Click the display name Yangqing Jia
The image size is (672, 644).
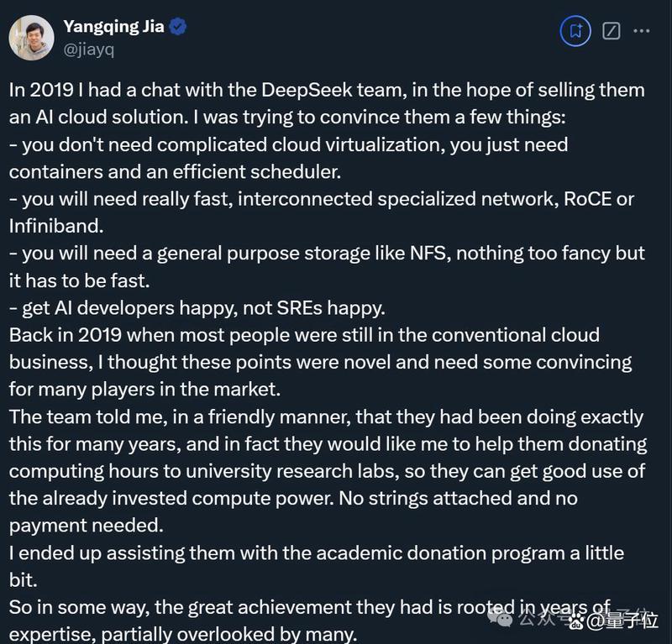(x=113, y=27)
